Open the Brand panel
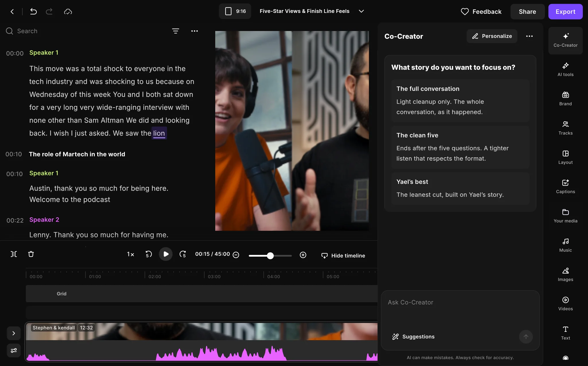The image size is (588, 366). [x=565, y=99]
